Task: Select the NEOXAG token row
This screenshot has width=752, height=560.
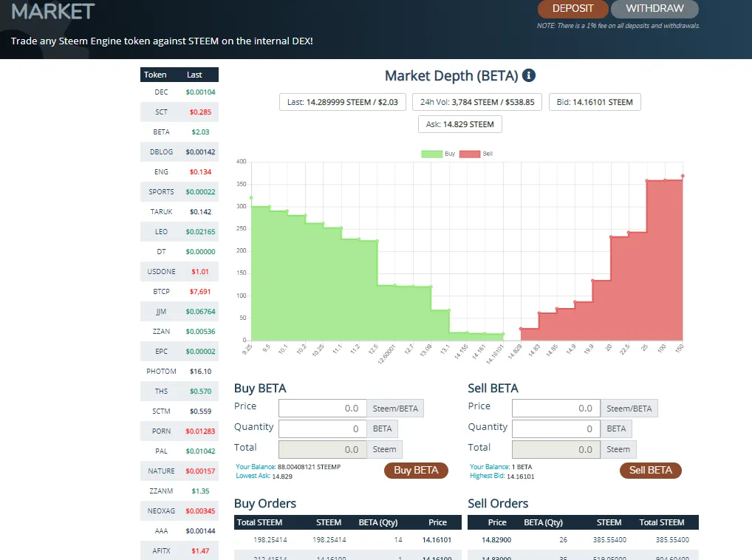Action: (180, 511)
